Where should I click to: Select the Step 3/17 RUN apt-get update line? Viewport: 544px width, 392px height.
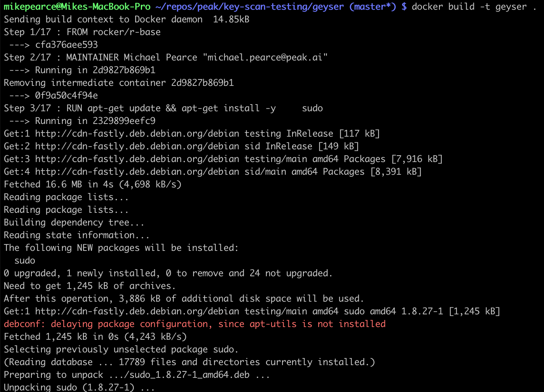point(163,108)
